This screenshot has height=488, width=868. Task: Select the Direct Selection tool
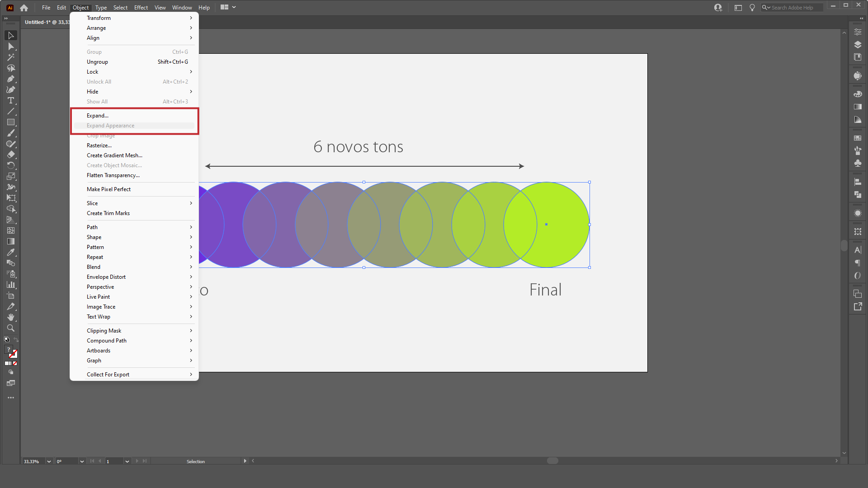(x=11, y=47)
